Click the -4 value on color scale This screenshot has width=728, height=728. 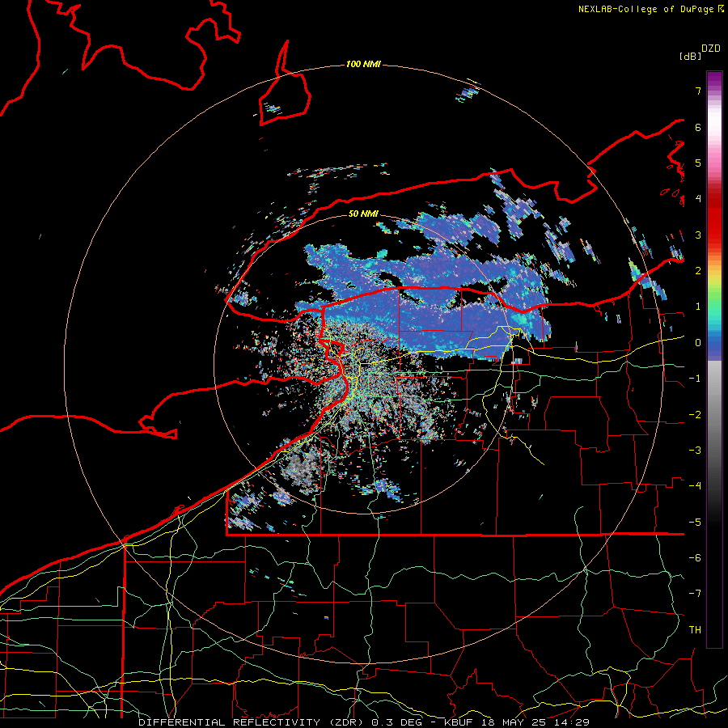695,486
